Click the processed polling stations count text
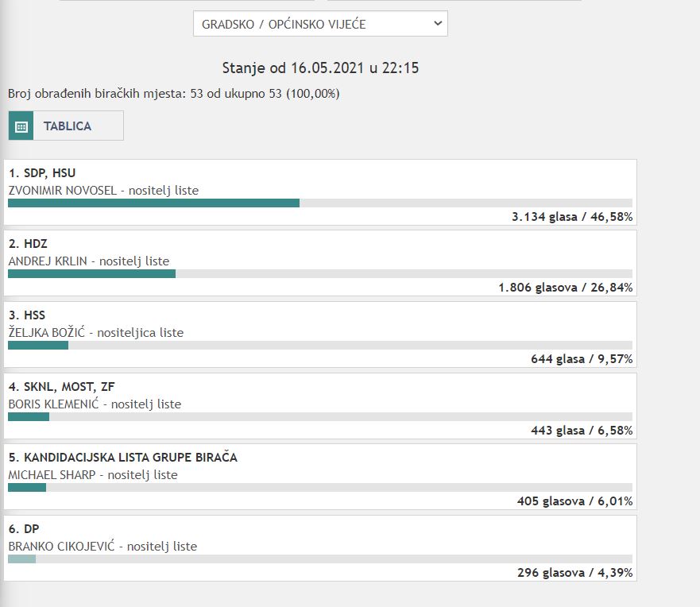700x607 pixels. [x=174, y=94]
